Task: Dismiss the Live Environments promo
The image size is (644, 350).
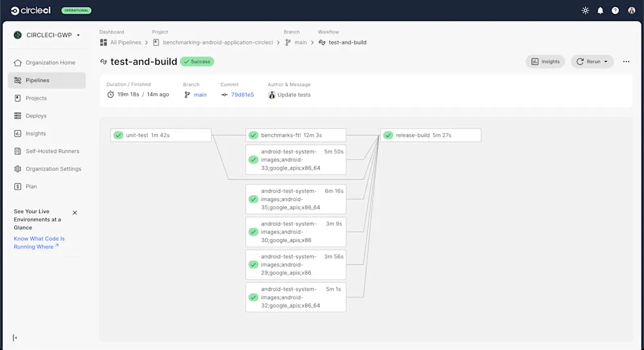Action: [74, 213]
